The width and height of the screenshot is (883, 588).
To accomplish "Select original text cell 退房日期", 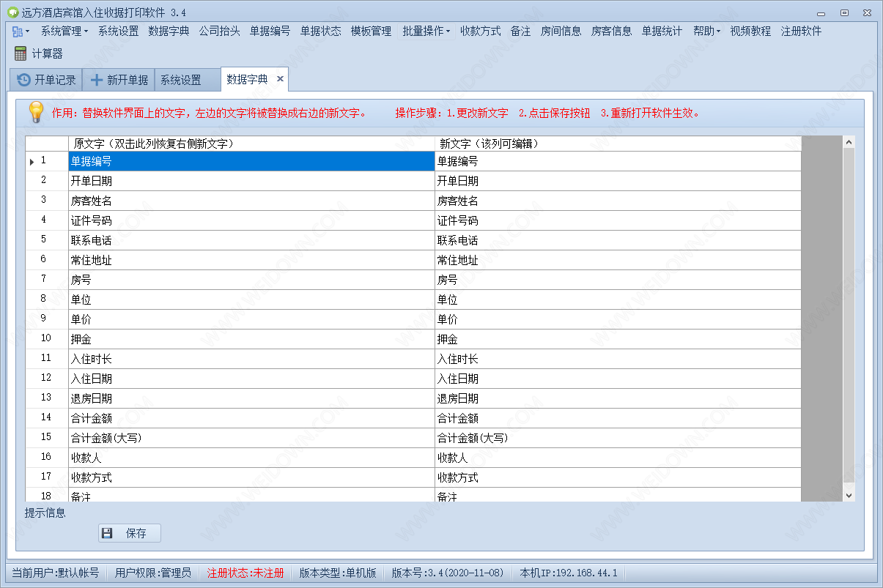I will click(x=251, y=398).
